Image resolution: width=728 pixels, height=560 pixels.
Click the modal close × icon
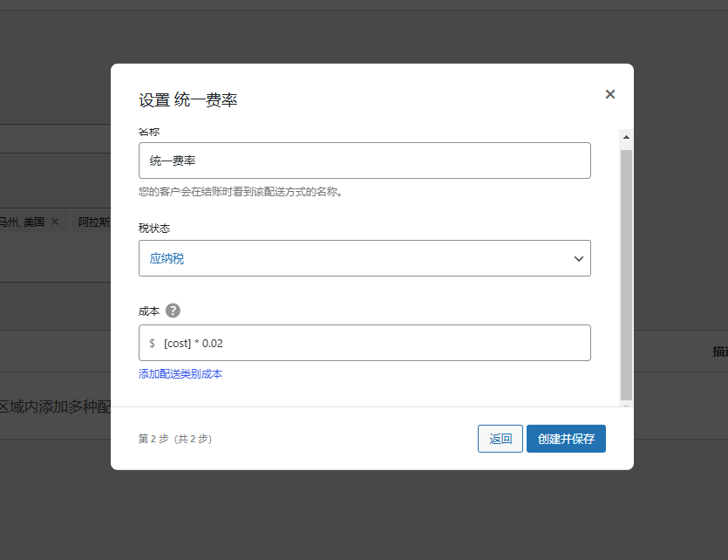click(609, 94)
